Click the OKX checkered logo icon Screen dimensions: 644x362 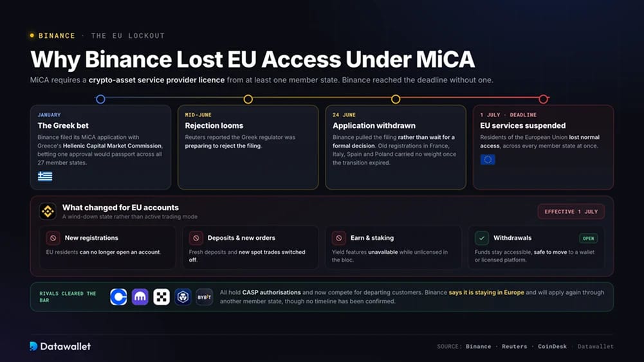pos(161,297)
